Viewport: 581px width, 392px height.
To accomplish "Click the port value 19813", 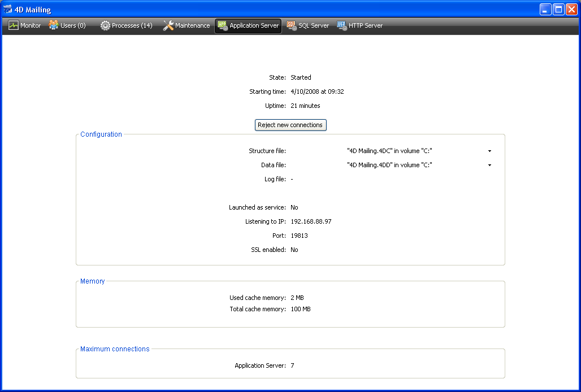I will coord(299,236).
